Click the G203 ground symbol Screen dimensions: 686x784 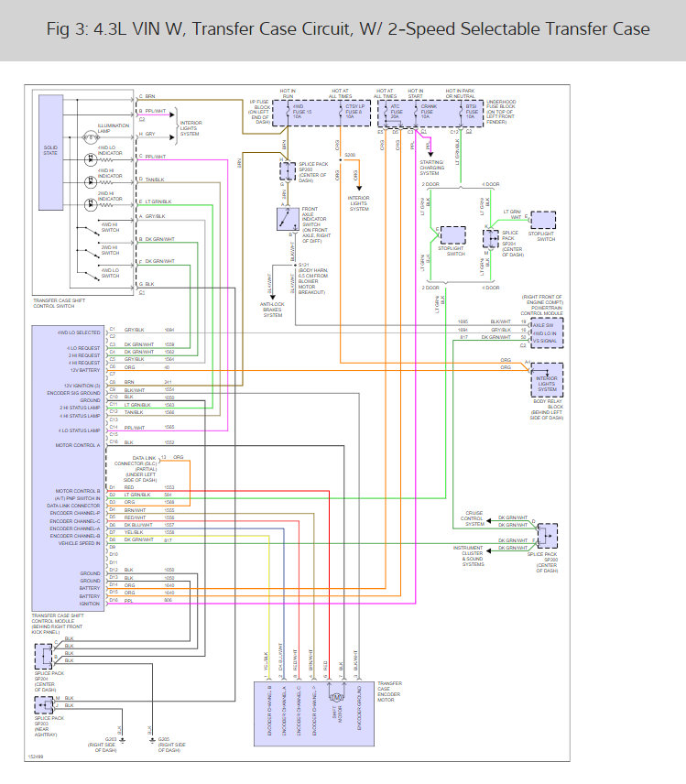[x=123, y=740]
